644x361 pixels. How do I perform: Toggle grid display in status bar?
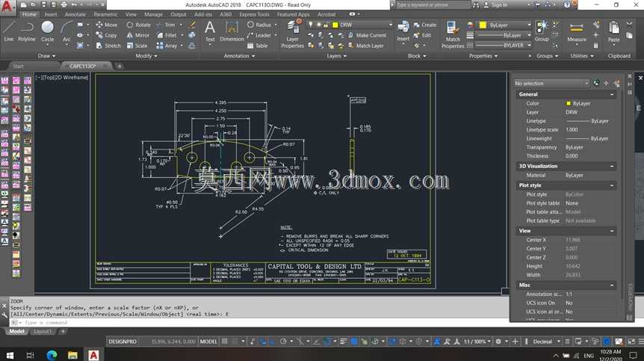pos(225,342)
